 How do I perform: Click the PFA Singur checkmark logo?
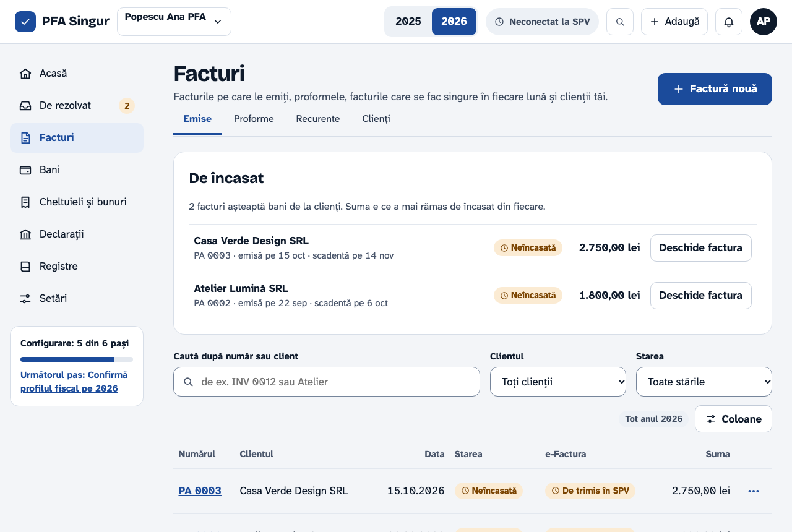pyautogui.click(x=25, y=22)
